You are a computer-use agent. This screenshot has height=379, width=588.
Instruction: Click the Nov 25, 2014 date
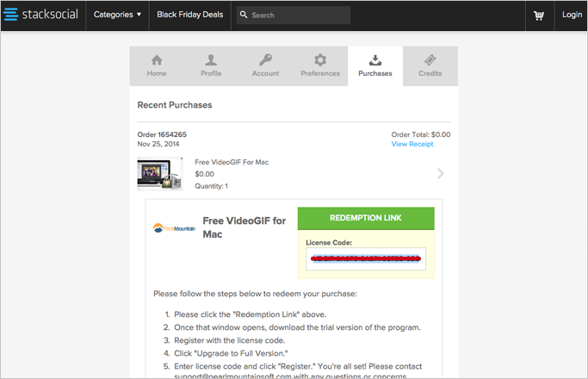158,144
